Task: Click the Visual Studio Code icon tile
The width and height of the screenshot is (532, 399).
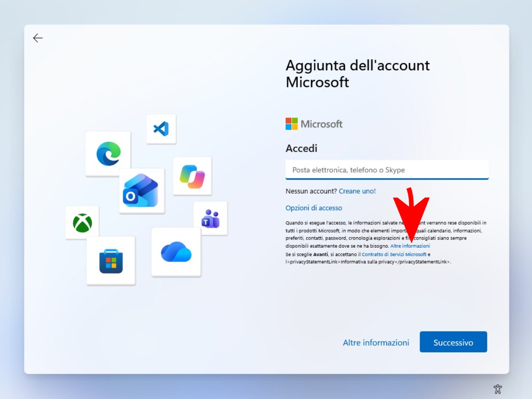Action: [161, 129]
